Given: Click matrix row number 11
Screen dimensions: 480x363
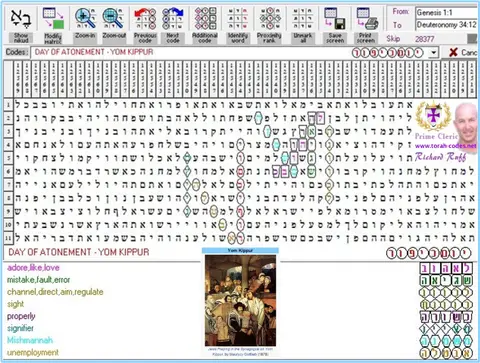Looking at the screenshot, I should click(x=8, y=238).
